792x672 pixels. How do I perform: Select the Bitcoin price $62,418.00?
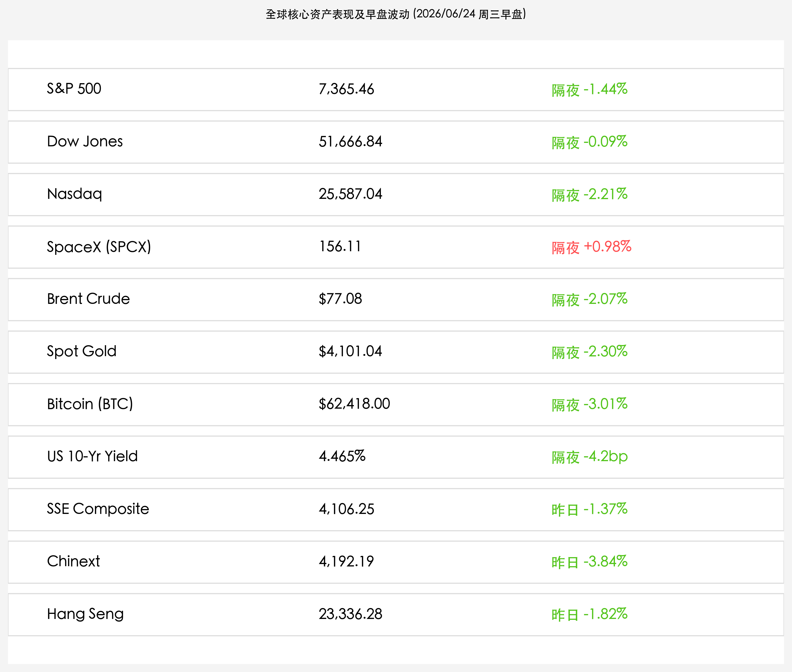click(354, 404)
